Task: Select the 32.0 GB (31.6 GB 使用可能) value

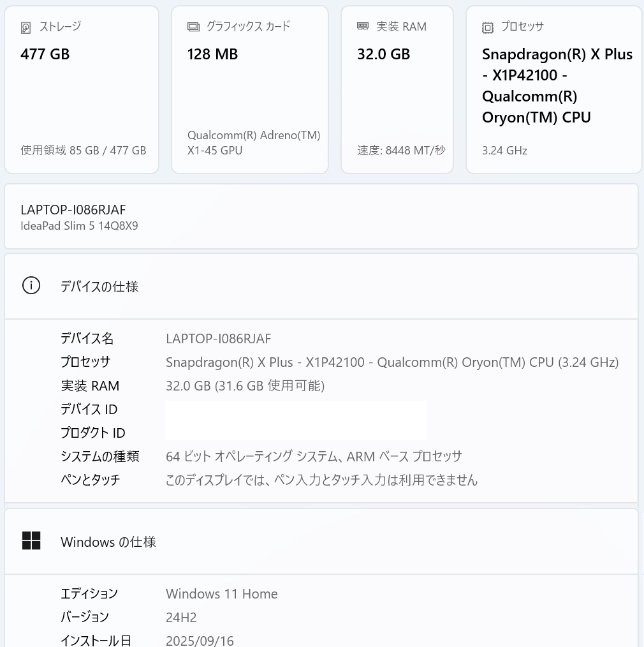Action: [x=245, y=385]
